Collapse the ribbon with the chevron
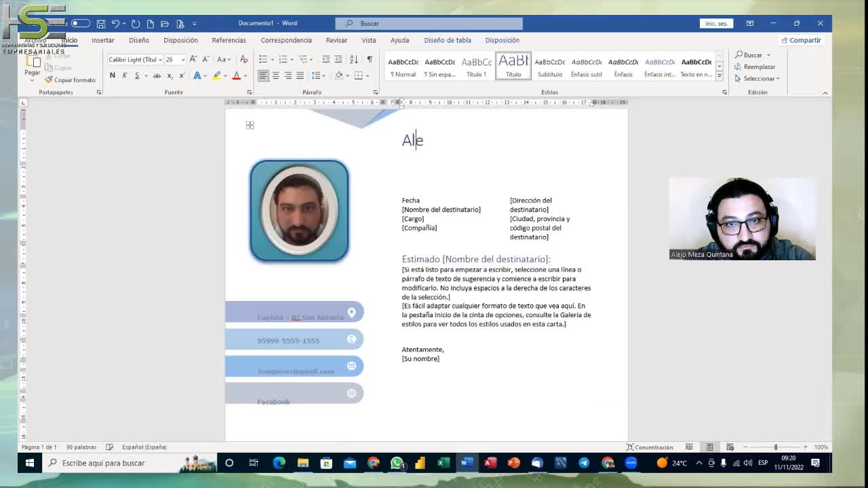This screenshot has width=868, height=488. (825, 93)
